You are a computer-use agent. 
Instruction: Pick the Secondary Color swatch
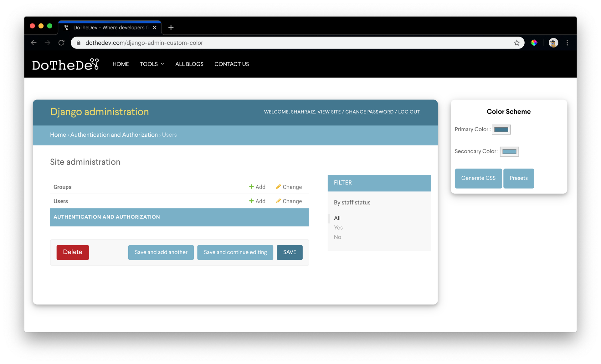[x=509, y=152]
